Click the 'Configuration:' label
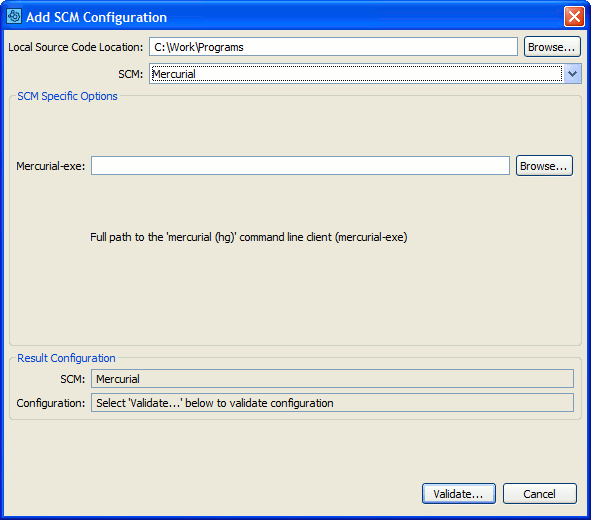 (x=51, y=403)
